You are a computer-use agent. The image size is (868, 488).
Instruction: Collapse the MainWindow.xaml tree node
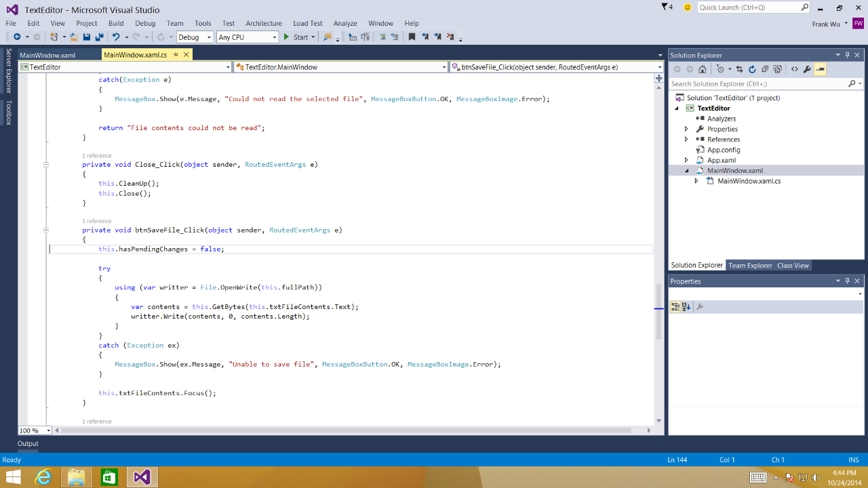(x=686, y=171)
